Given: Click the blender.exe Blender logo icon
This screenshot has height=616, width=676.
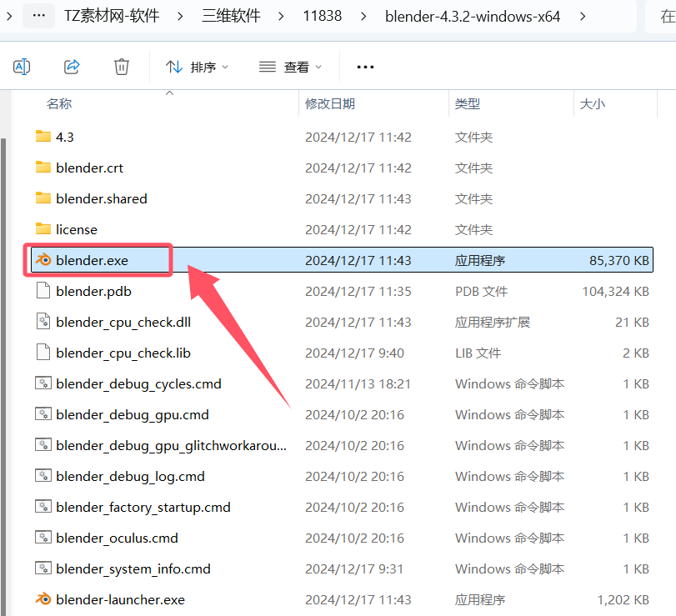Looking at the screenshot, I should click(43, 260).
